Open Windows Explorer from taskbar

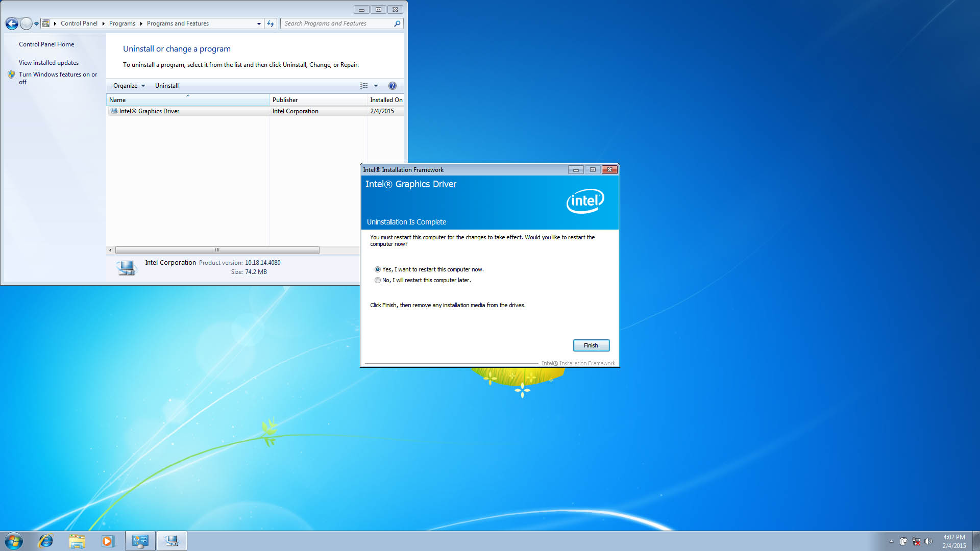(x=77, y=541)
